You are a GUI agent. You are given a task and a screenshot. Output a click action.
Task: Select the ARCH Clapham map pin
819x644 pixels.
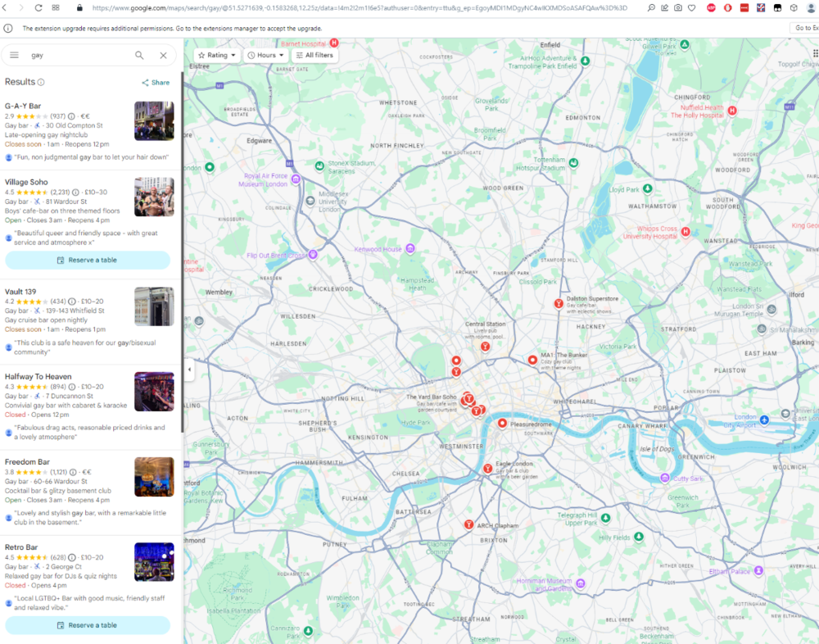pos(468,524)
